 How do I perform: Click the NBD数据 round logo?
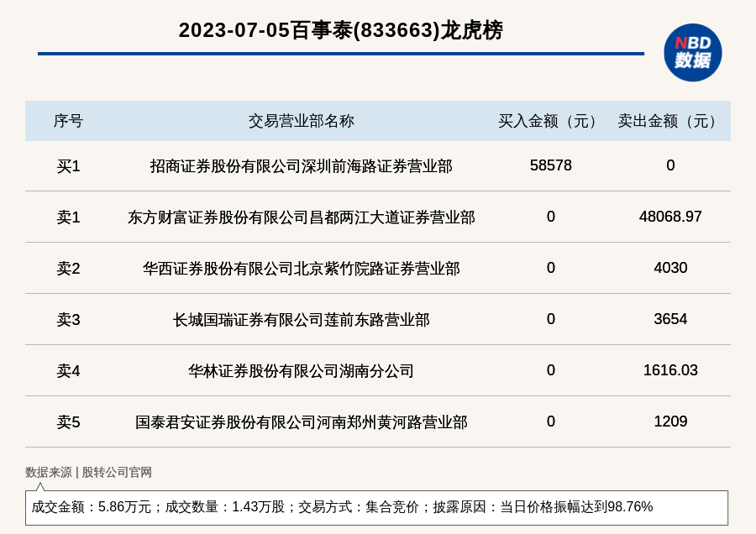pos(692,53)
